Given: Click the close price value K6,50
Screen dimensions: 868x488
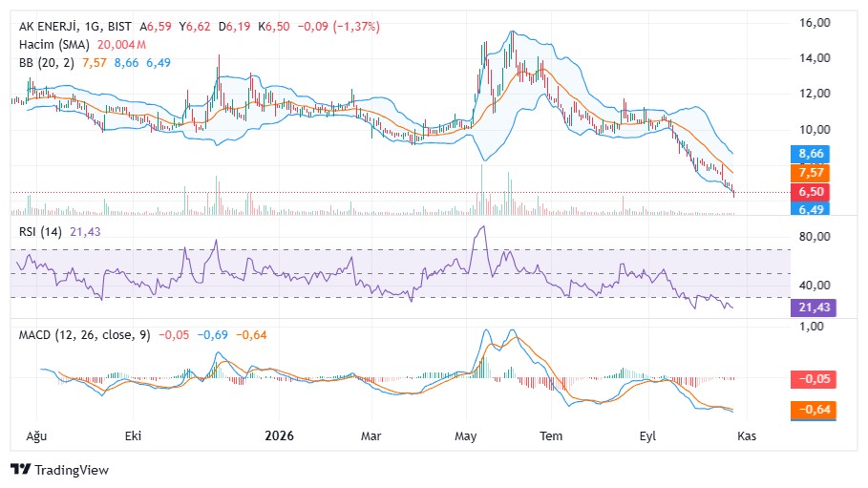Looking at the screenshot, I should pos(273,26).
